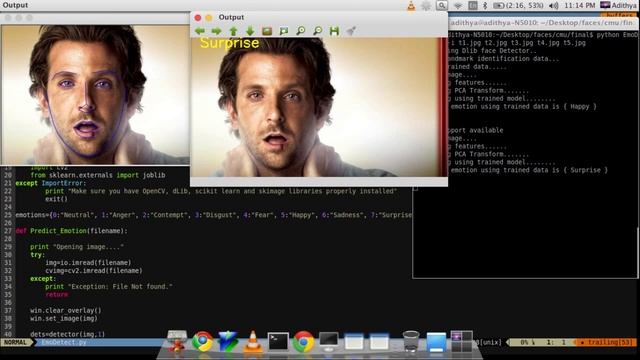Click the forward arrow in Output toolbar
The width and height of the screenshot is (640, 360).
tap(216, 31)
